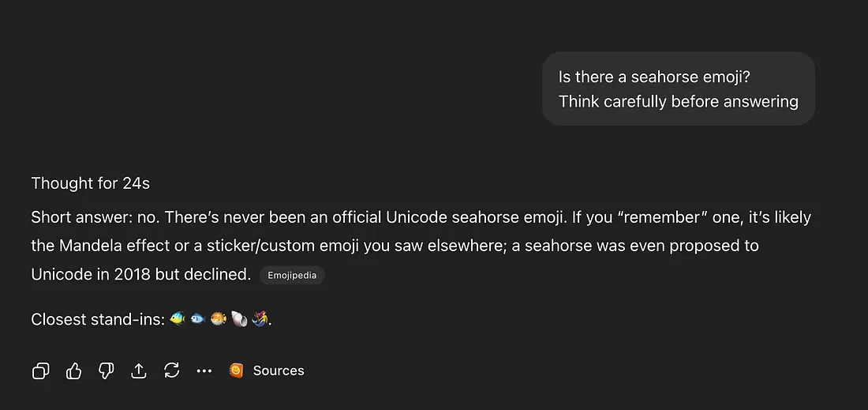
Task: Open the three-dot more options menu
Action: pos(204,371)
